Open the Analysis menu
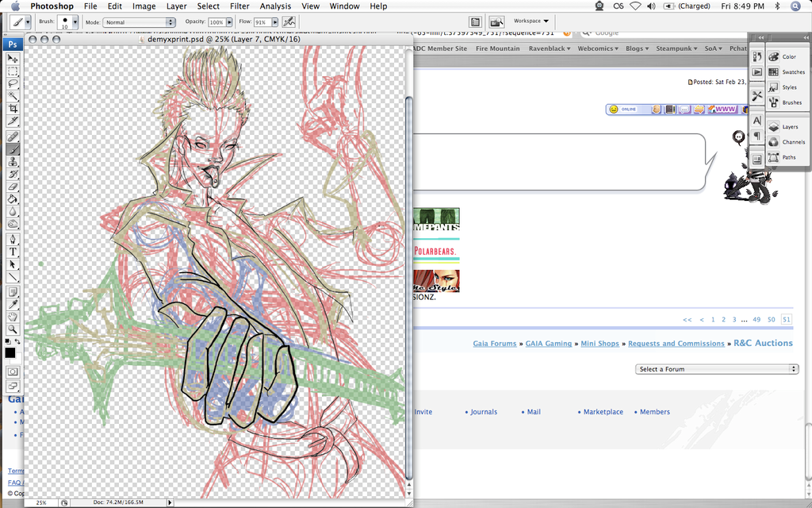This screenshot has height=508, width=812. (x=275, y=6)
